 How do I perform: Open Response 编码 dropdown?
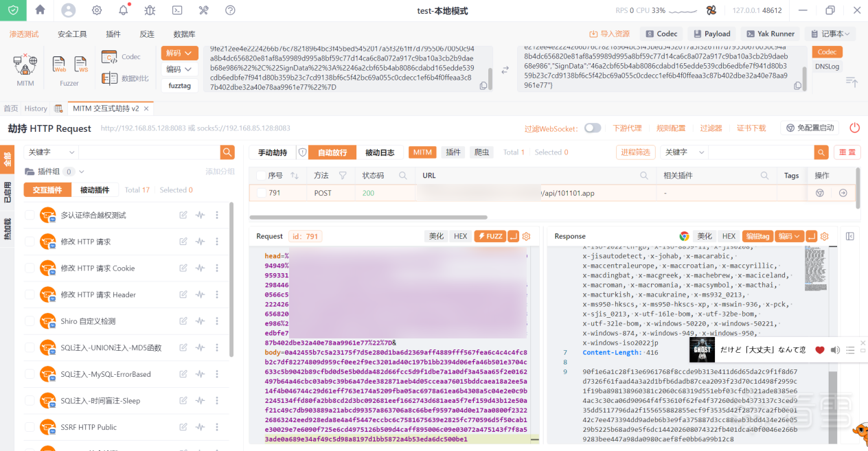click(789, 236)
